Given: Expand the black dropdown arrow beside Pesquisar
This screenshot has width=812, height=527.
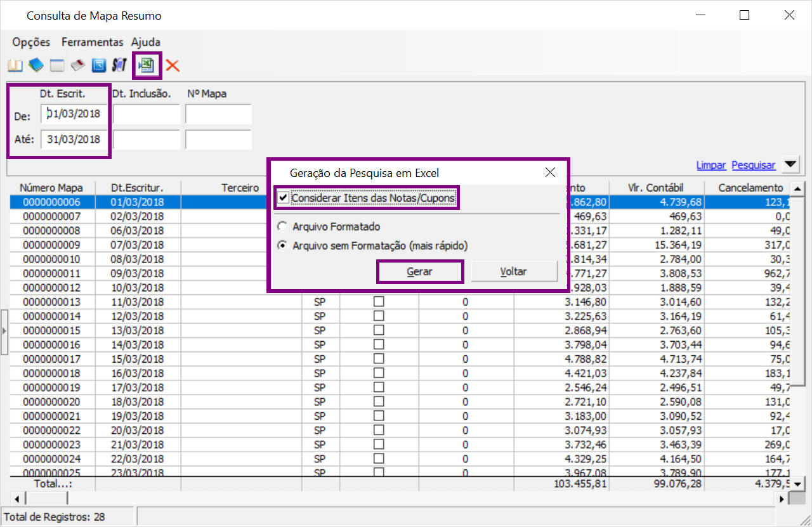Looking at the screenshot, I should click(x=790, y=165).
